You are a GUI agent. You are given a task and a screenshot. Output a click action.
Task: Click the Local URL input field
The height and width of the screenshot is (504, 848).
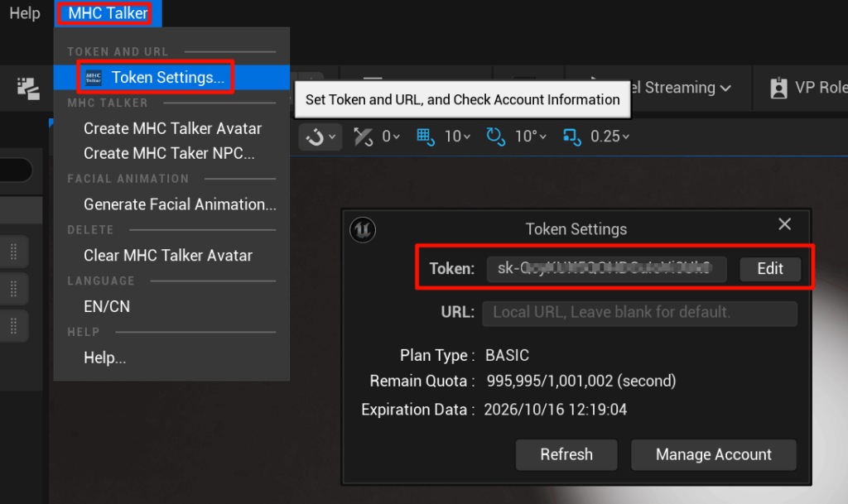click(x=639, y=313)
